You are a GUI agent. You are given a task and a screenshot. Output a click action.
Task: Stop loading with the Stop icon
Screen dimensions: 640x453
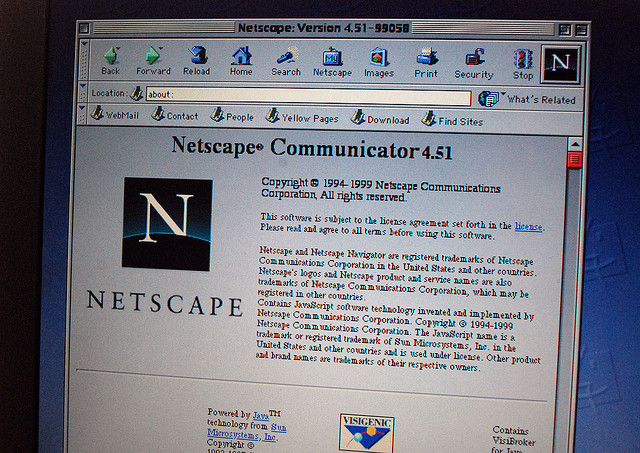[523, 64]
